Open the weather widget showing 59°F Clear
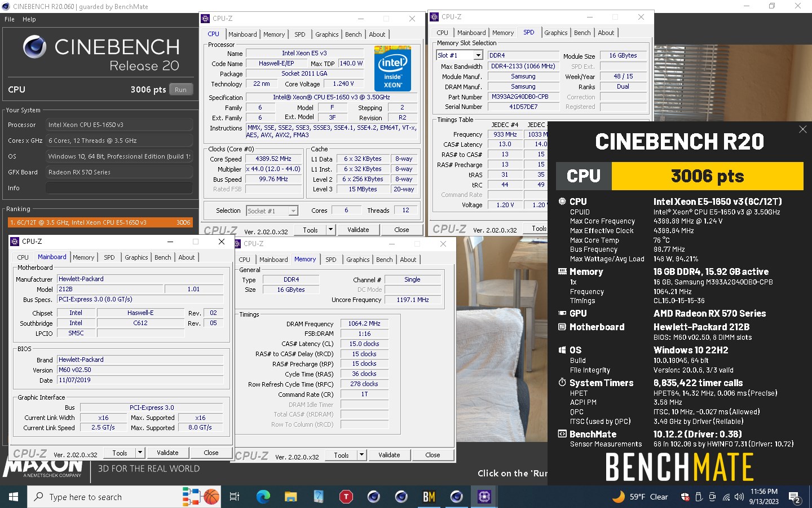 pos(640,497)
